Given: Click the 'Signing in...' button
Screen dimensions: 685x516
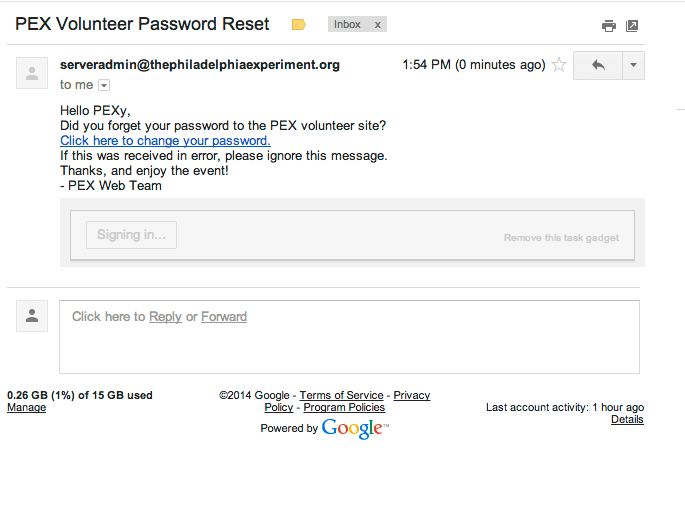Looking at the screenshot, I should (131, 236).
